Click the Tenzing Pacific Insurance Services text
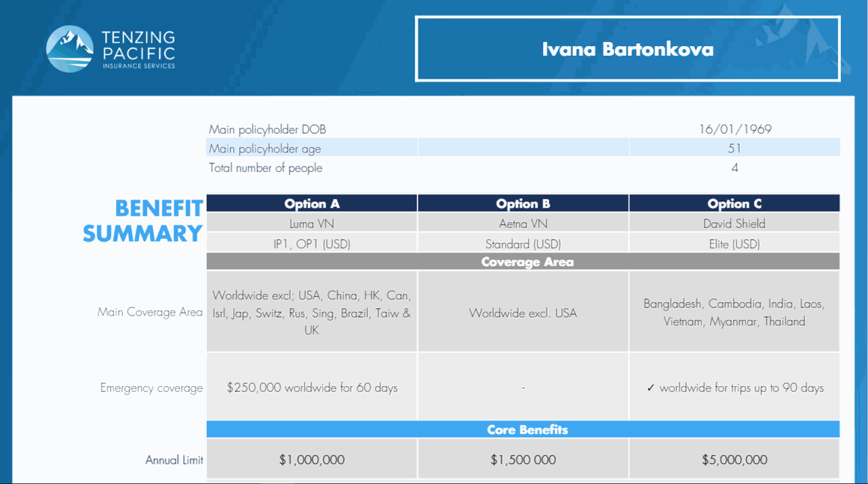This screenshot has height=484, width=868. click(138, 50)
